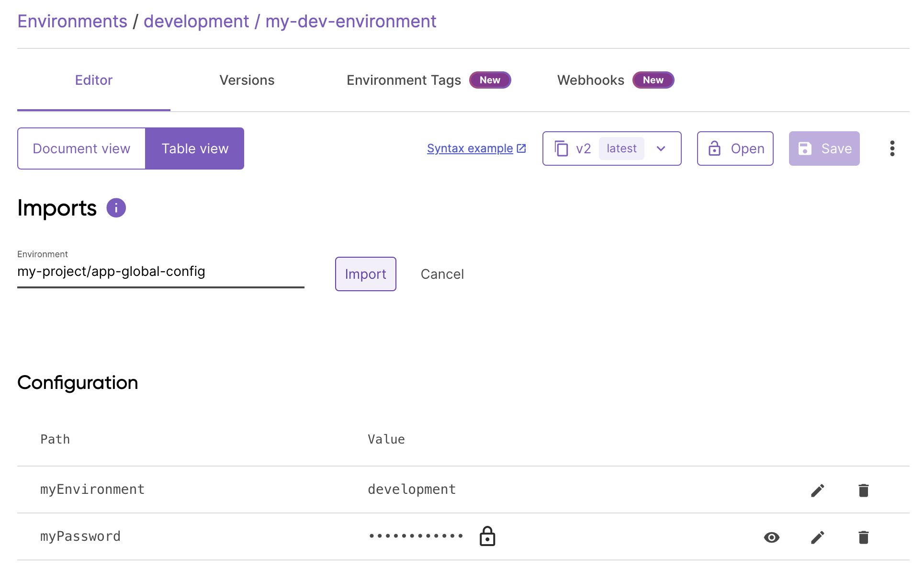The width and height of the screenshot is (924, 570).
Task: Click the Imports info icon
Action: [116, 208]
